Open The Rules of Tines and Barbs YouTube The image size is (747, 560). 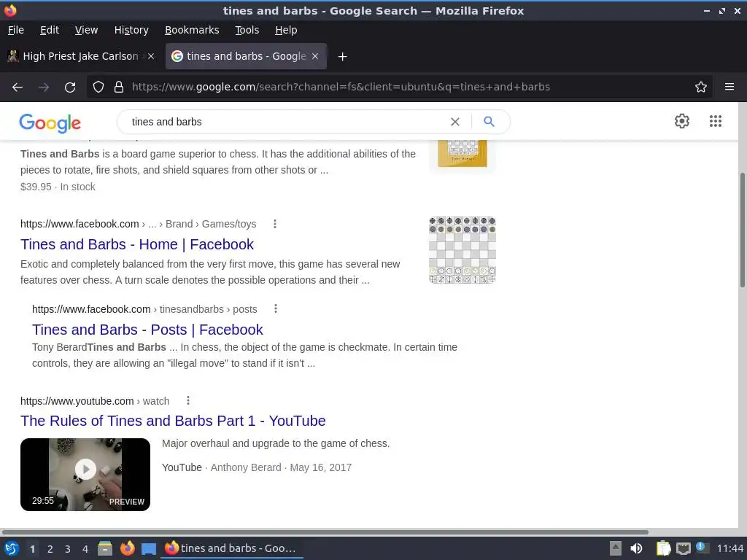tap(173, 421)
